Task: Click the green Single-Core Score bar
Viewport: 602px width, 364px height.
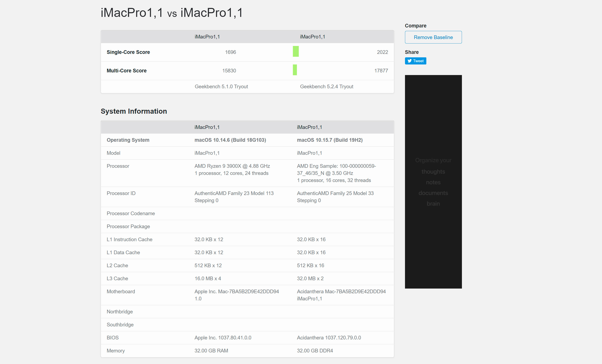Action: pyautogui.click(x=296, y=51)
